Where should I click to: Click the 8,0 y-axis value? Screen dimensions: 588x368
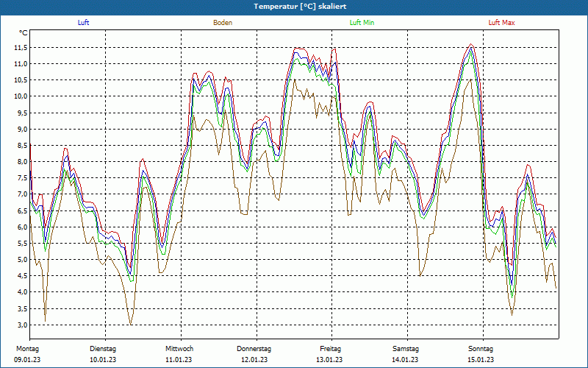click(22, 162)
